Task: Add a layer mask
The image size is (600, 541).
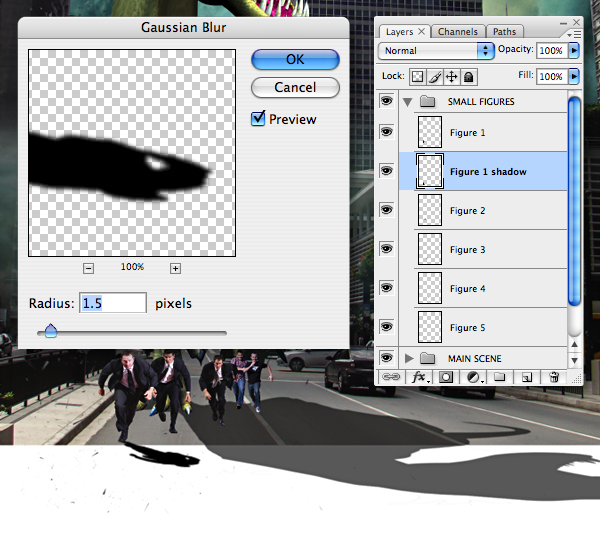Action: click(446, 377)
